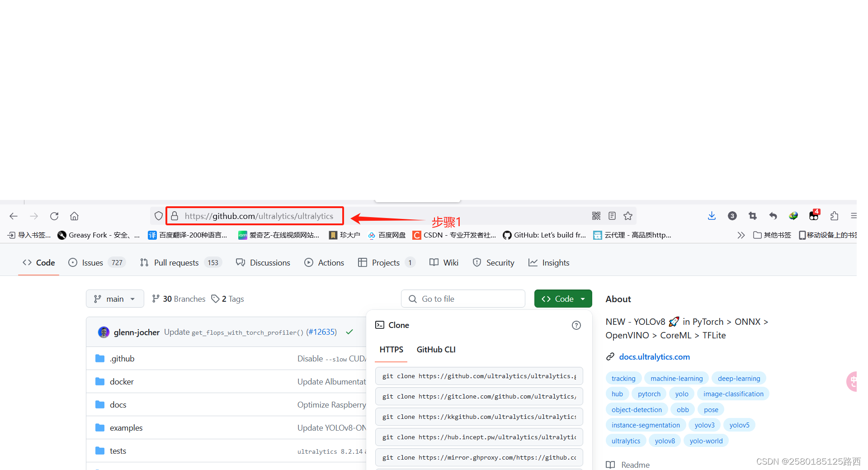This screenshot has height=470, width=868.
Task: Open the docs folder
Action: [118, 405]
